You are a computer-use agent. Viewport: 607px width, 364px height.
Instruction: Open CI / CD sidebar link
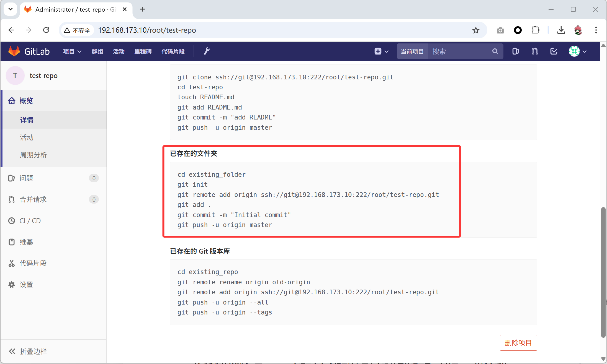tap(30, 221)
